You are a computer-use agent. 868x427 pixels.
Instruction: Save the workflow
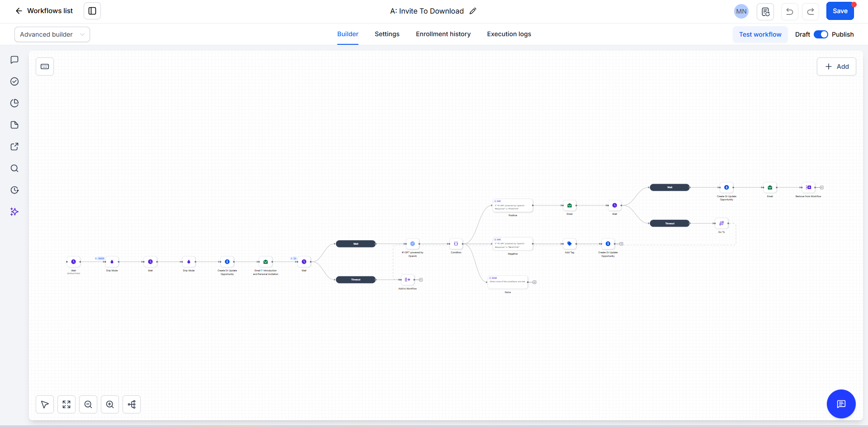(x=840, y=11)
